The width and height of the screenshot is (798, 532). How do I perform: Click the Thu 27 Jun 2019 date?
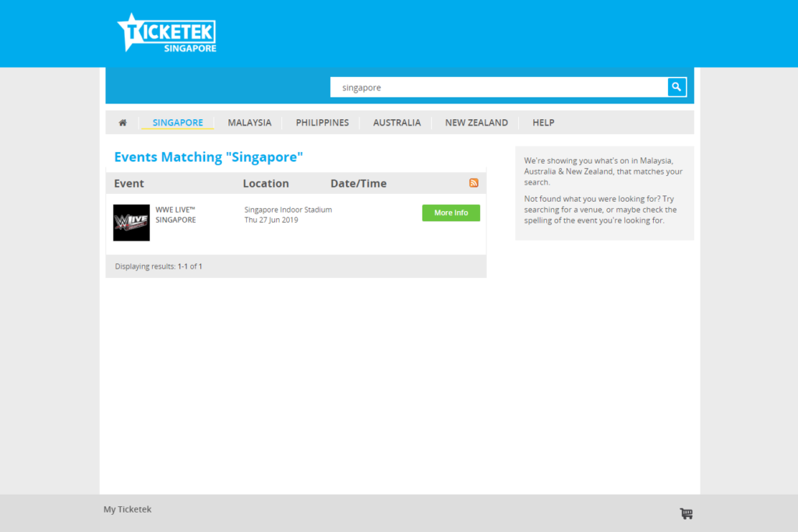271,220
